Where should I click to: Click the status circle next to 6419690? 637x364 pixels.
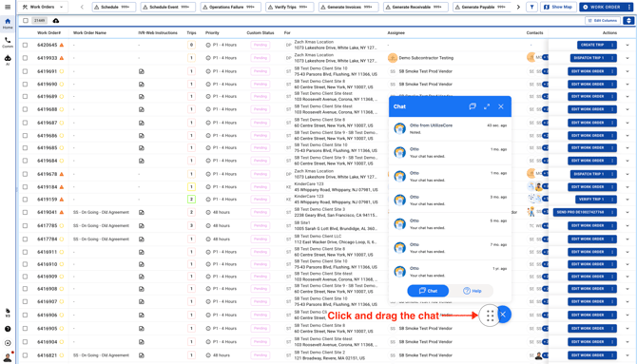[62, 84]
